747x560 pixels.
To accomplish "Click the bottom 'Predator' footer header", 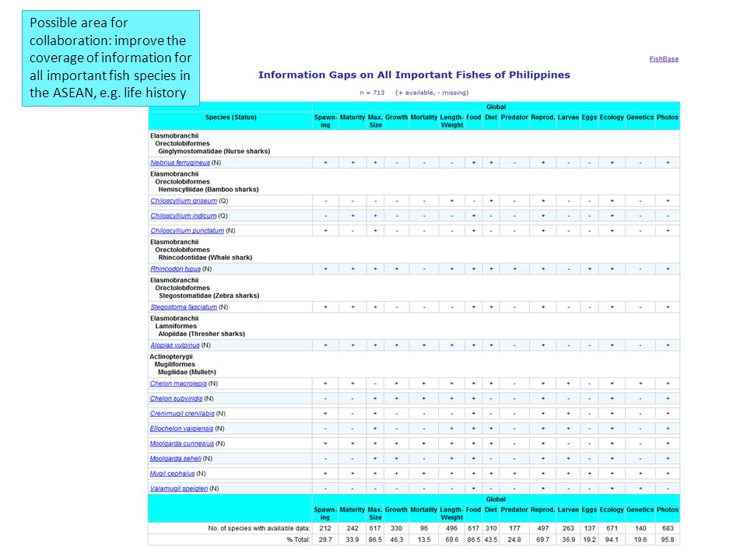I will coord(514,509).
